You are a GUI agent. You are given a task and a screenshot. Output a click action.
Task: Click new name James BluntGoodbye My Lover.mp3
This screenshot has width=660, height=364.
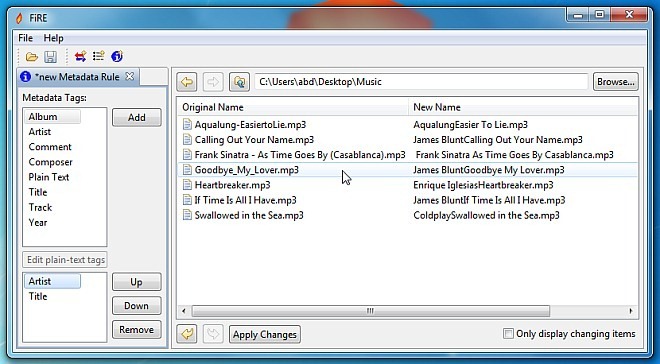point(489,170)
